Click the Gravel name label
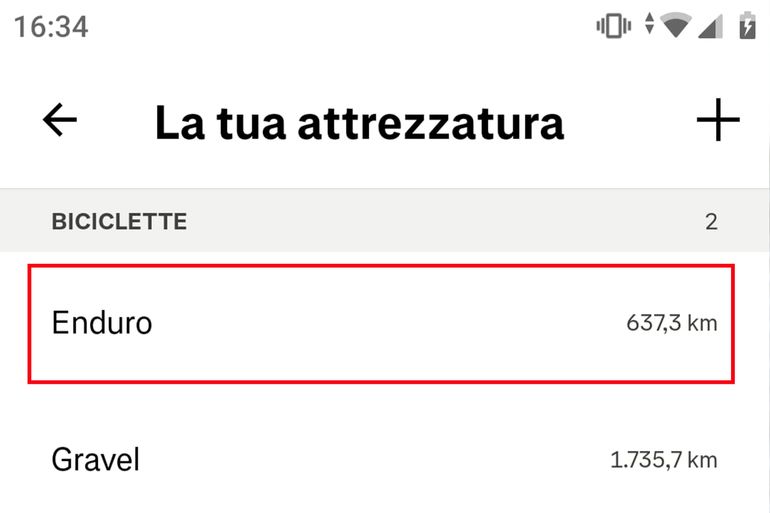The image size is (770, 513). [x=96, y=460]
